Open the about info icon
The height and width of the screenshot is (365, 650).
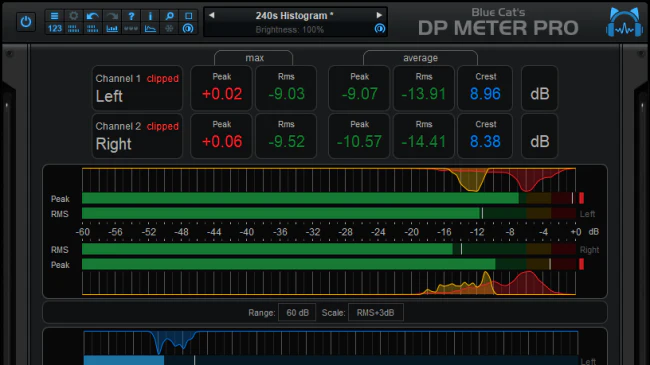click(x=150, y=16)
